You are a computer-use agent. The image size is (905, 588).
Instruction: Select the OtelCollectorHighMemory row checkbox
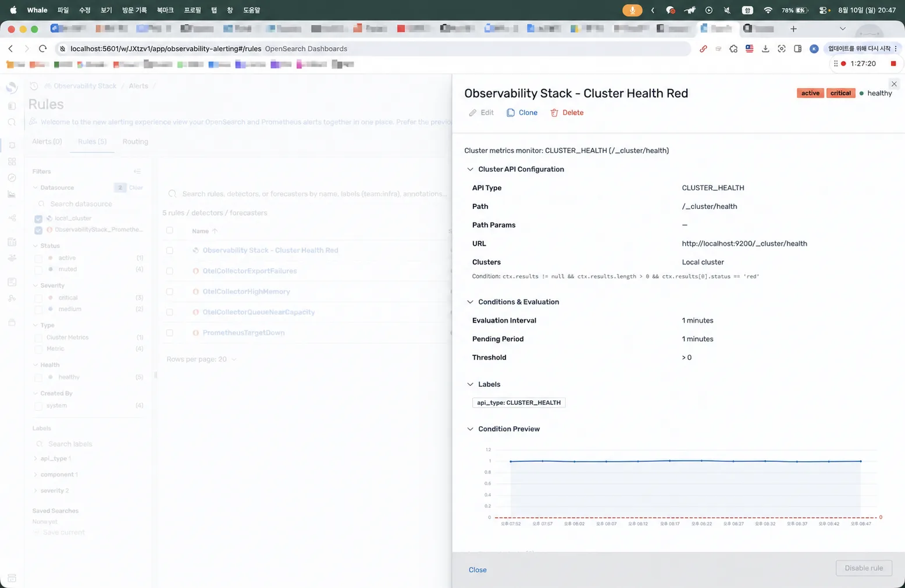tap(170, 292)
